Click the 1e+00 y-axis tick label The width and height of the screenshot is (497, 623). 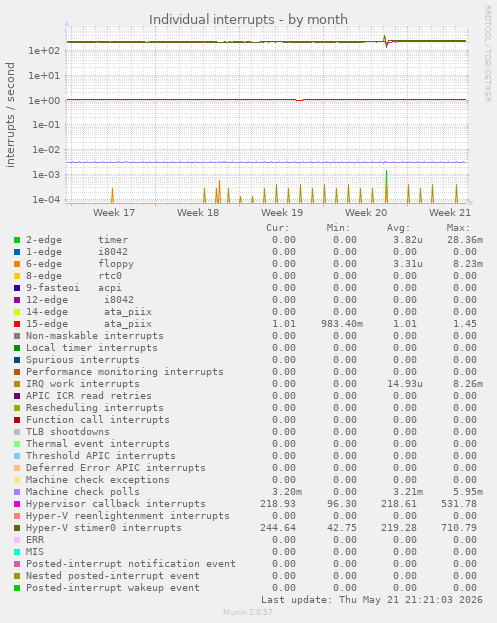44,100
